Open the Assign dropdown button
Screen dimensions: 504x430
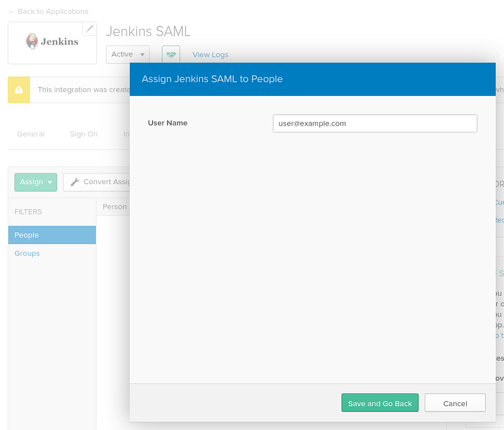[x=36, y=182]
